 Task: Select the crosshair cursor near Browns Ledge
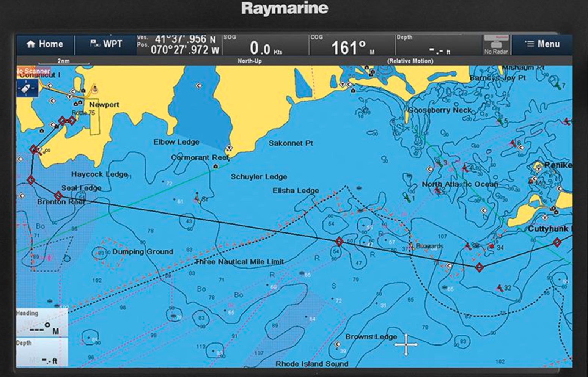pos(406,345)
